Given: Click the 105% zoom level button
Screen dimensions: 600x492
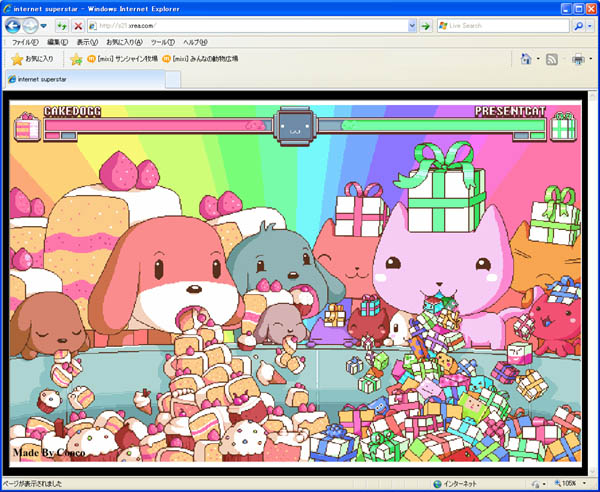Looking at the screenshot, I should 565,484.
